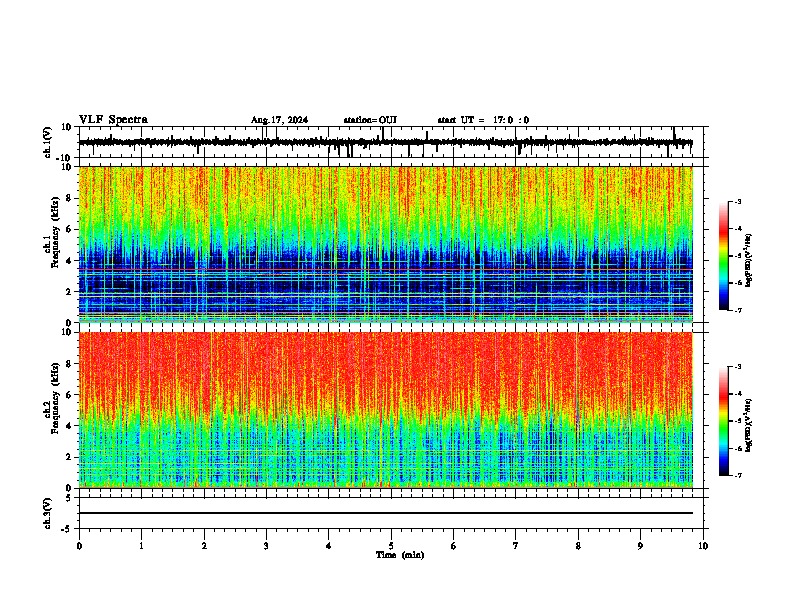Click the "start UT = 17:0 :0" header
The height and width of the screenshot is (612, 792).
click(x=483, y=120)
